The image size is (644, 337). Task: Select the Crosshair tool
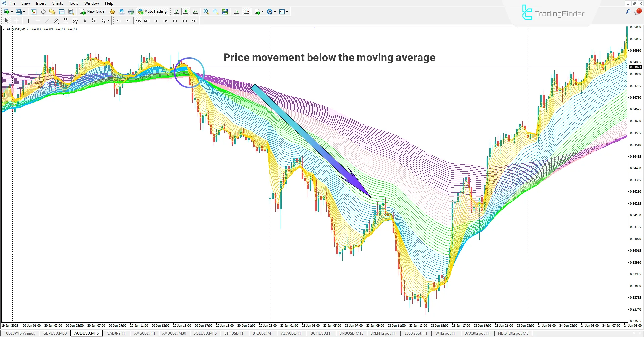pyautogui.click(x=16, y=20)
